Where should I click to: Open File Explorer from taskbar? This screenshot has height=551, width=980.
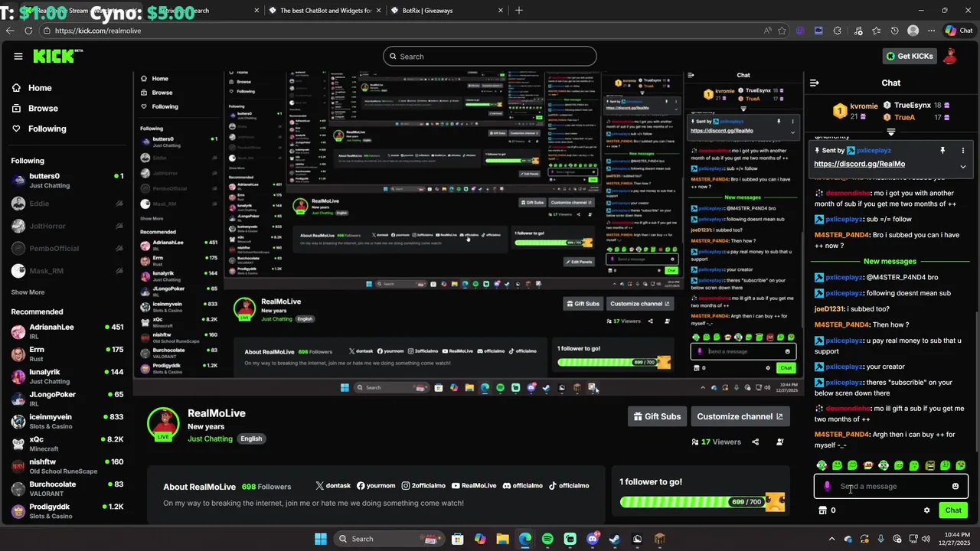[502, 539]
